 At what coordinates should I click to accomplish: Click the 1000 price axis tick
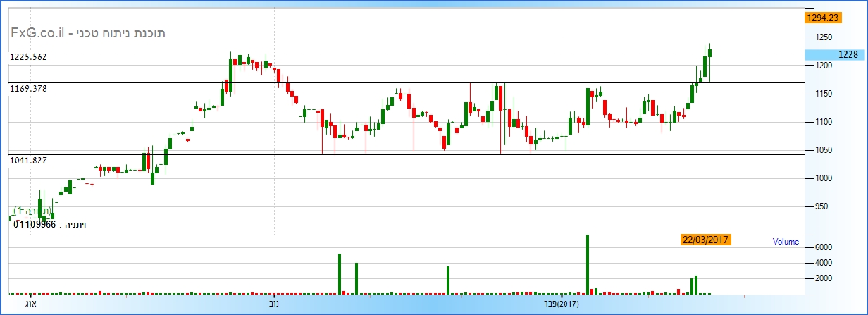pos(824,178)
